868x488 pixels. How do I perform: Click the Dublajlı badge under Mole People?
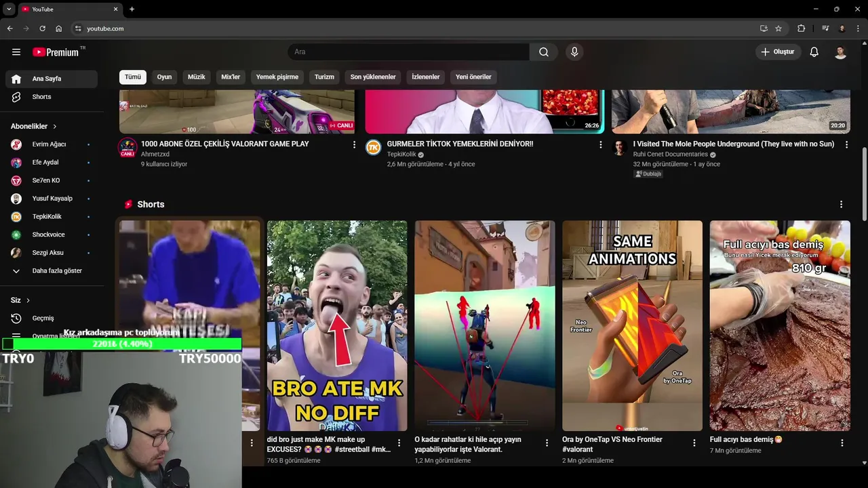(648, 174)
